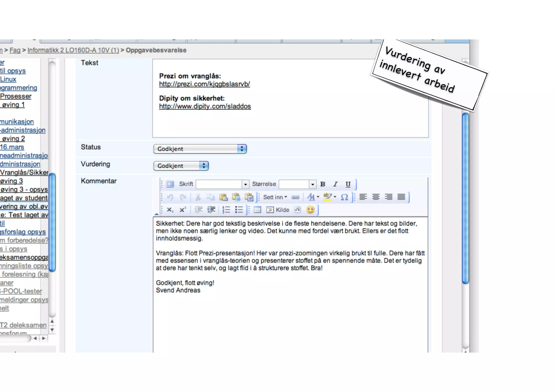The height and width of the screenshot is (392, 555).
Task: Open the prezi.com/kjqgbslasrvb link
Action: click(204, 84)
